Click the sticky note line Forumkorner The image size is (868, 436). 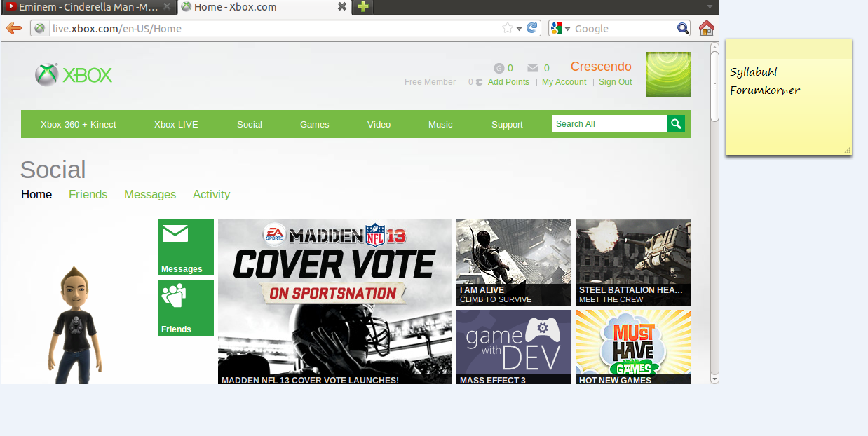click(x=765, y=90)
